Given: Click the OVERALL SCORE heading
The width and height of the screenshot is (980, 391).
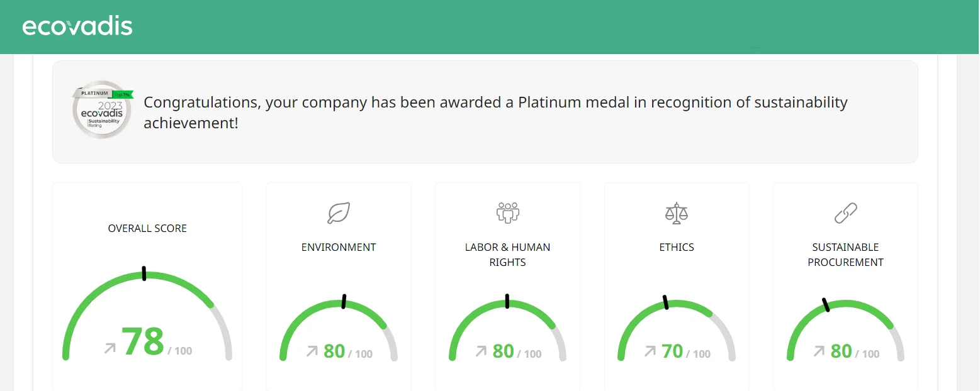Looking at the screenshot, I should (147, 228).
